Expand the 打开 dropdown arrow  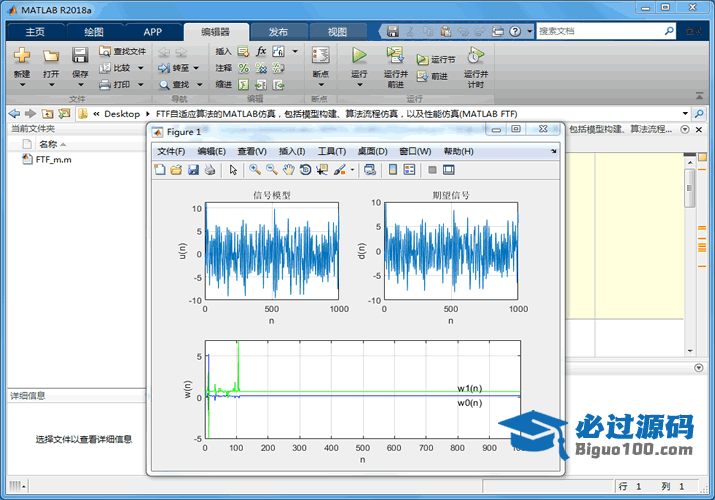coord(51,85)
